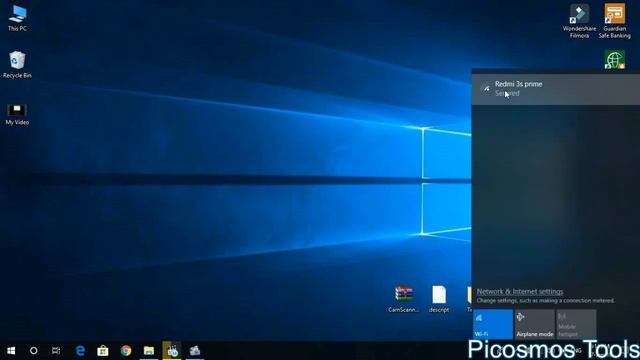640x360 pixels.
Task: Launch Microsoft Edge from taskbar
Action: [80, 351]
